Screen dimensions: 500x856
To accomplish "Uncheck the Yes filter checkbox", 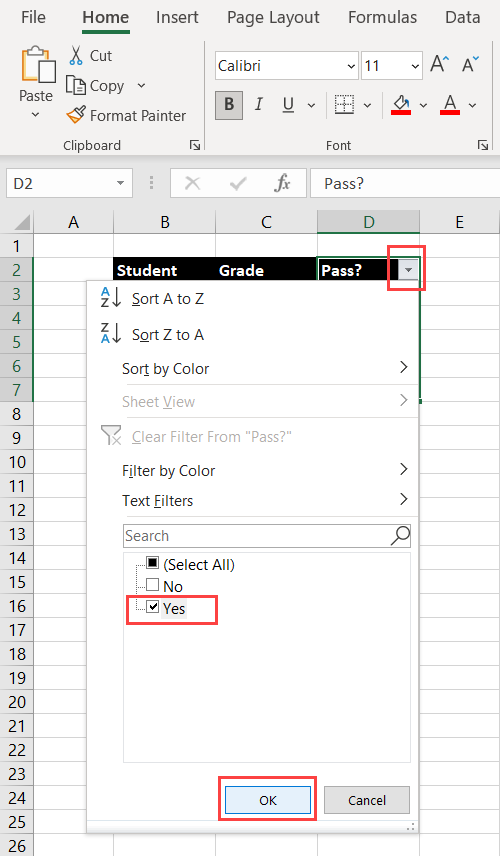I will click(153, 607).
